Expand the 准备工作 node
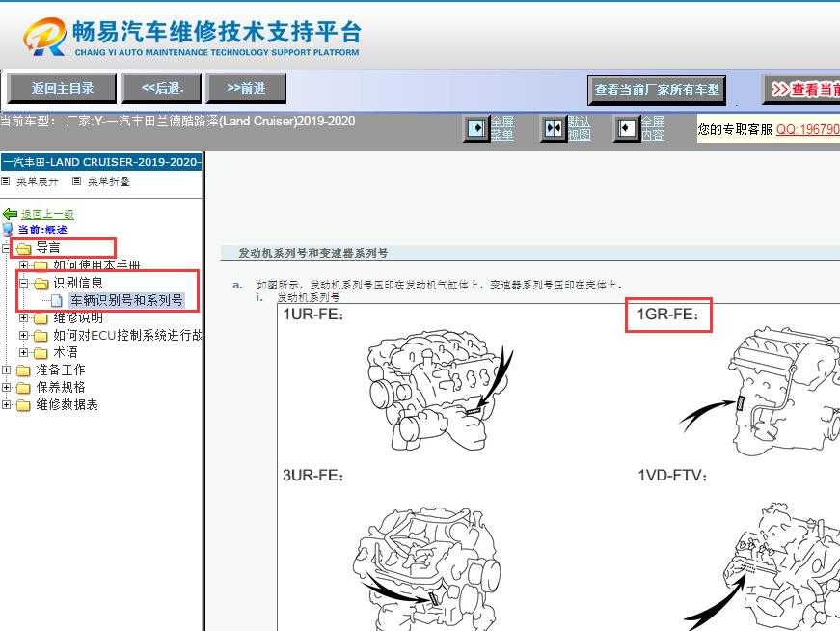Viewport: 840px width, 631px height. pyautogui.click(x=6, y=370)
